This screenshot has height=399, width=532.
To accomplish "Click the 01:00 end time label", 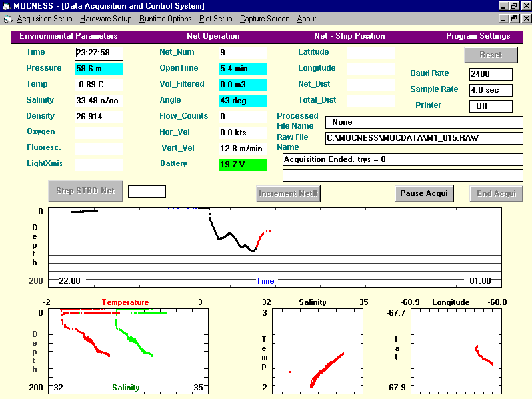I will coord(480,281).
